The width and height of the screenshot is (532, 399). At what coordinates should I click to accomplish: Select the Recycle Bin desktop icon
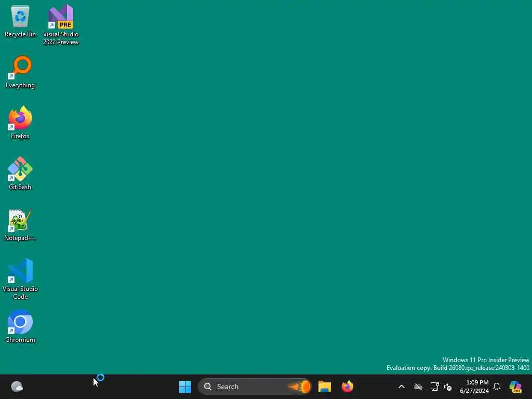point(20,21)
